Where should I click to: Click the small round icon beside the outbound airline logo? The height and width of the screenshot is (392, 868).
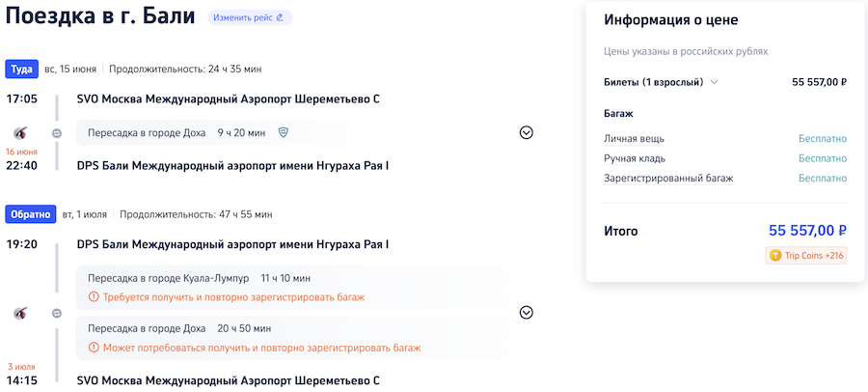57,132
